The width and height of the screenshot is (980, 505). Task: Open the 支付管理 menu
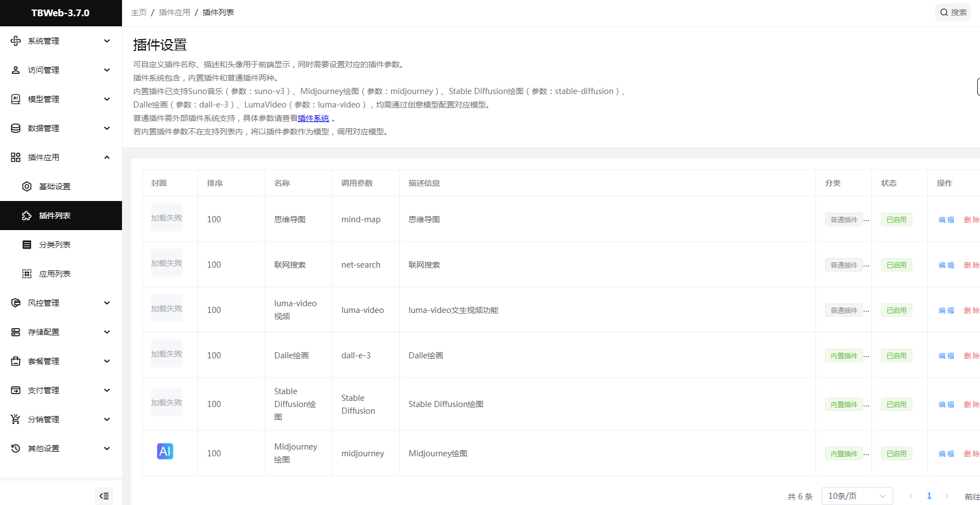point(61,390)
